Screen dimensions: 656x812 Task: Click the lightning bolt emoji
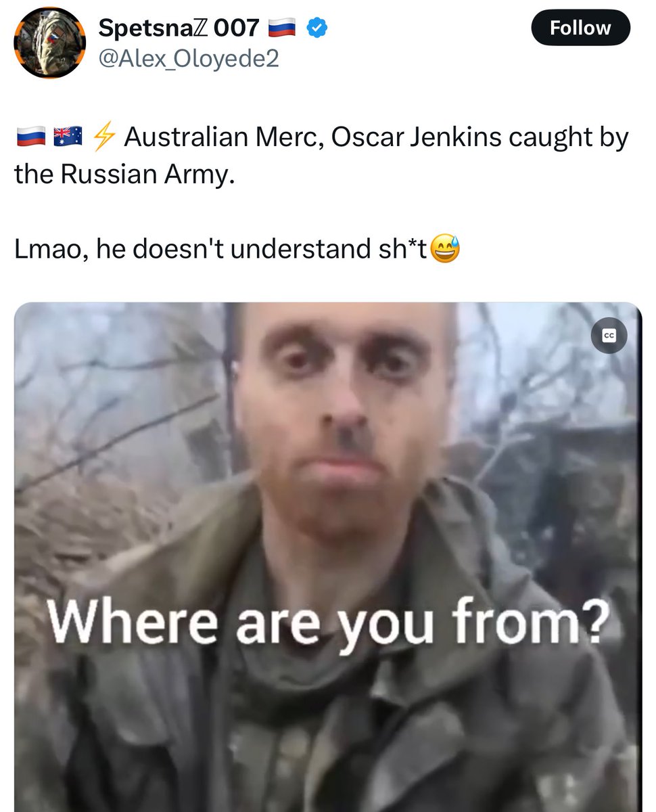pos(103,137)
